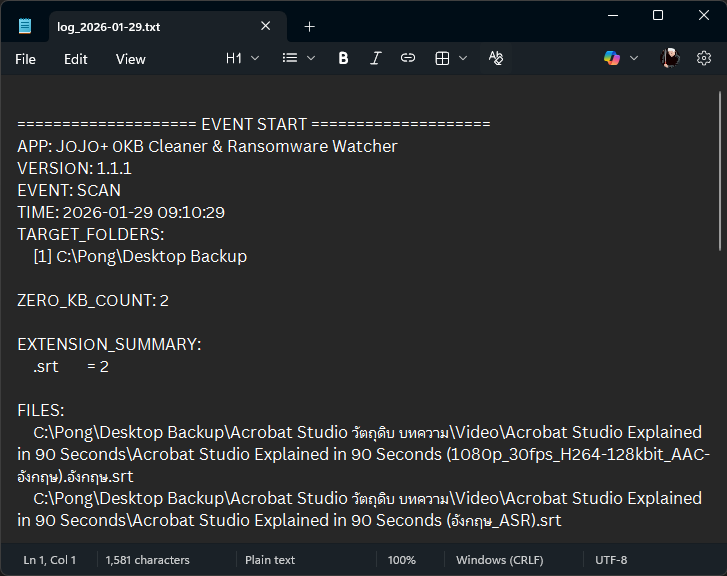Click the 'APP: JOJO+ 0KB Cleaner' line
727x576 pixels.
207,146
